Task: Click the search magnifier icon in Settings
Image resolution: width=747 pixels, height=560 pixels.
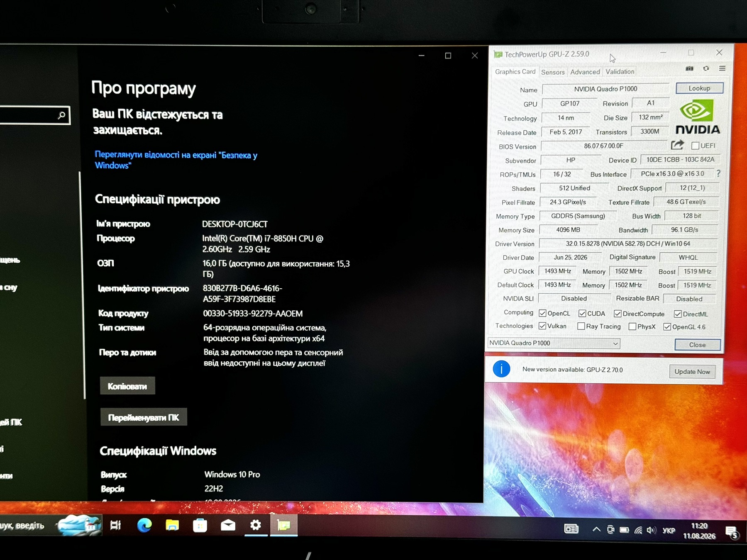Action: (62, 115)
